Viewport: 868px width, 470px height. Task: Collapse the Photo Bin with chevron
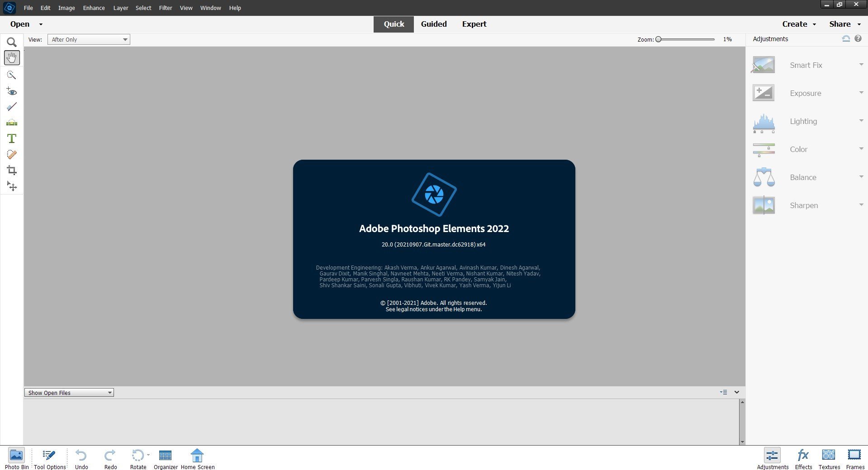click(x=737, y=392)
